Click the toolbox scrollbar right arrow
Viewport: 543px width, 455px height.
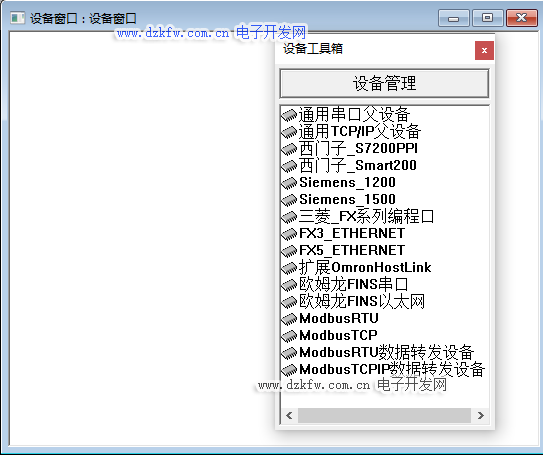480,416
